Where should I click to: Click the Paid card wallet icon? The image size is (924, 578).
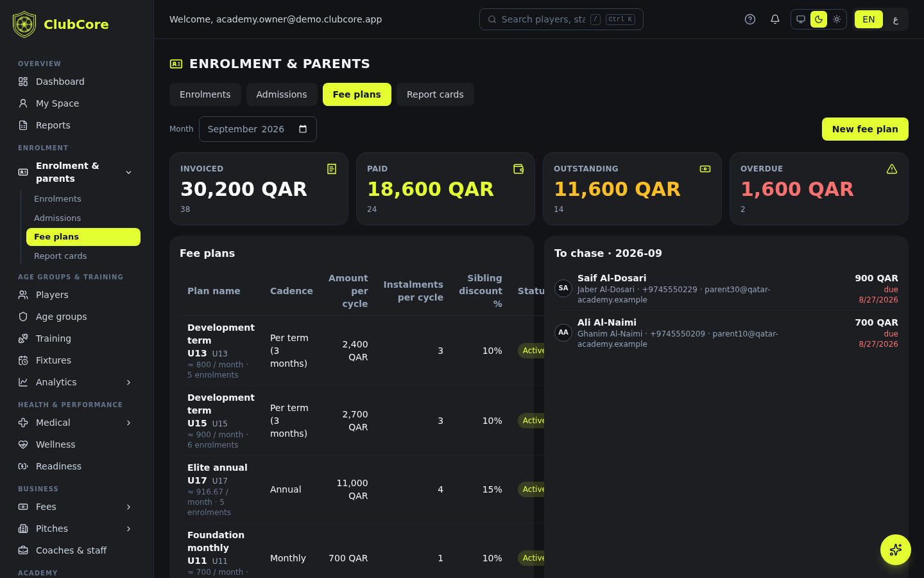[518, 169]
